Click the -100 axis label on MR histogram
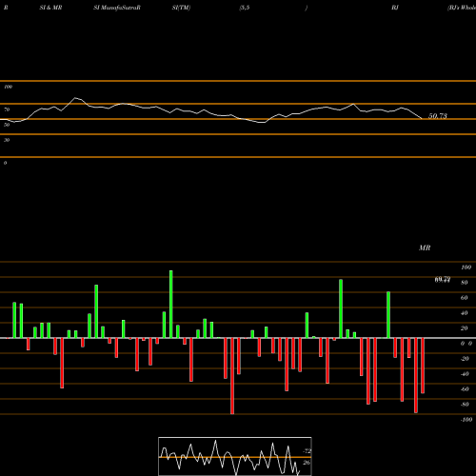Image resolution: width=476 pixels, height=476 pixels. 466,420
